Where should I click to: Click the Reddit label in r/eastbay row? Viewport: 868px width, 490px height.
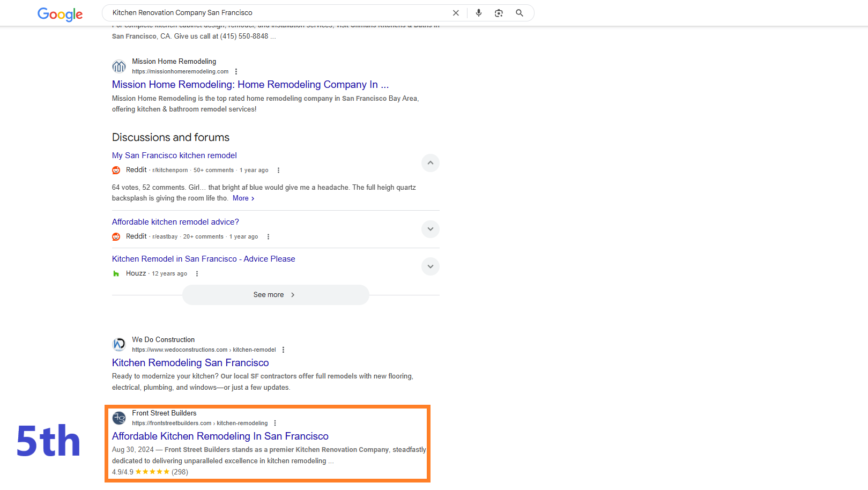click(x=136, y=236)
